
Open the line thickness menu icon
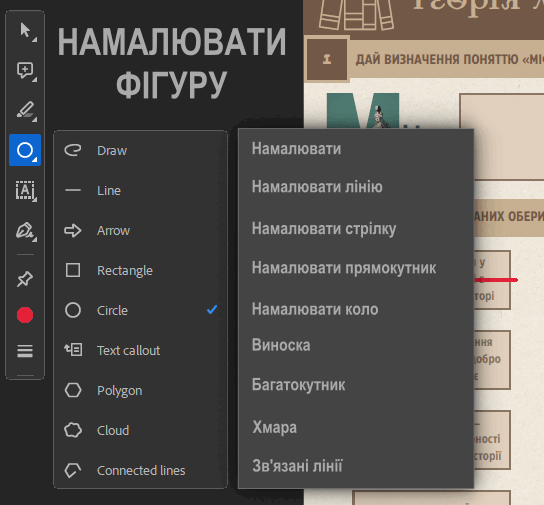click(25, 351)
